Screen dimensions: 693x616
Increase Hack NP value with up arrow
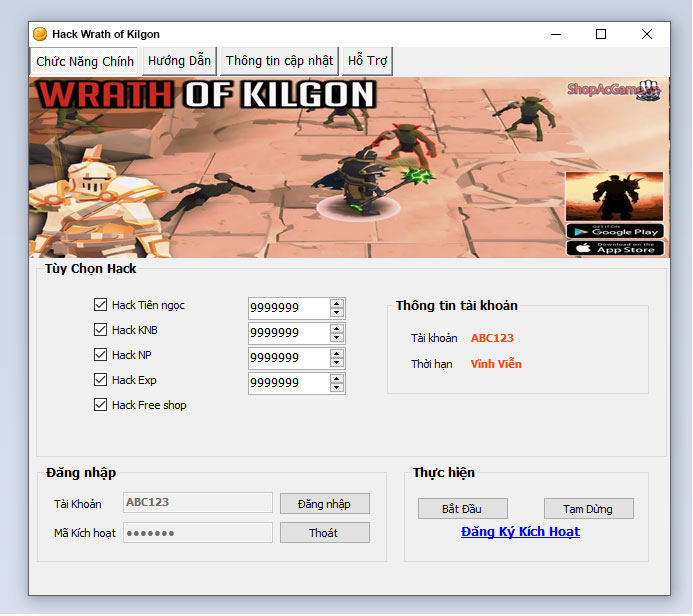337,354
